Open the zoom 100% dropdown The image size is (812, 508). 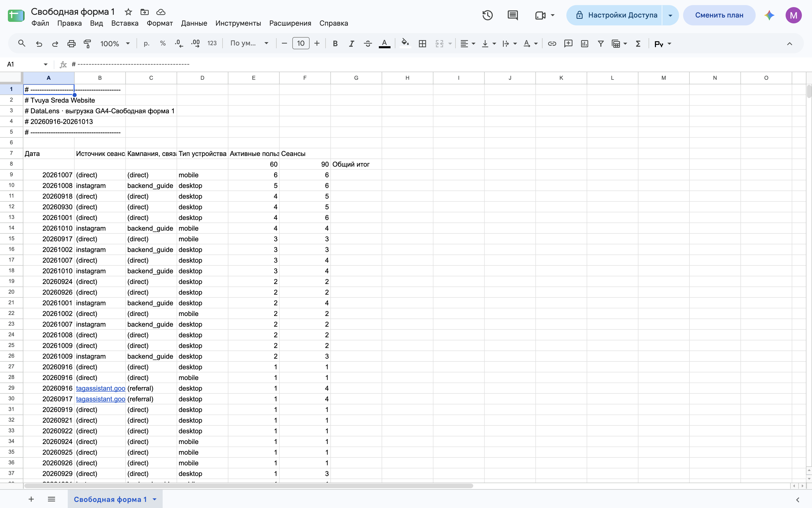(115, 44)
